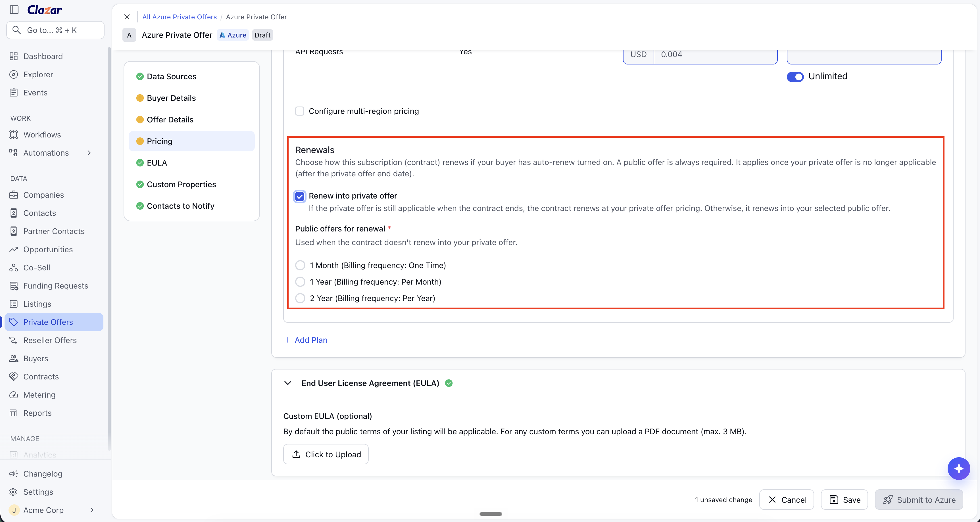This screenshot has height=522, width=980.
Task: Go to the Pricing step
Action: click(192, 141)
